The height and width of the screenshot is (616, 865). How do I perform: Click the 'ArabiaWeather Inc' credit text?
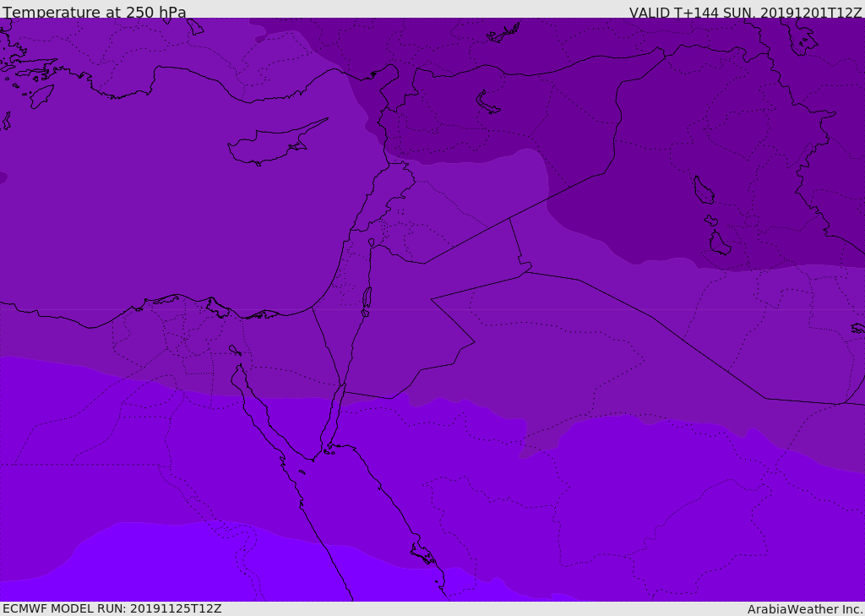pyautogui.click(x=805, y=609)
